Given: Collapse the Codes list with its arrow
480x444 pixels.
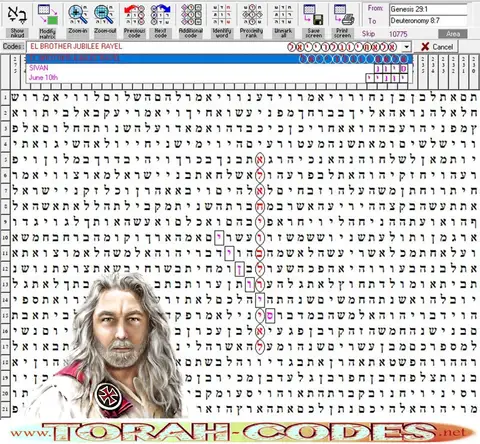Looking at the screenshot, I should pos(406,47).
